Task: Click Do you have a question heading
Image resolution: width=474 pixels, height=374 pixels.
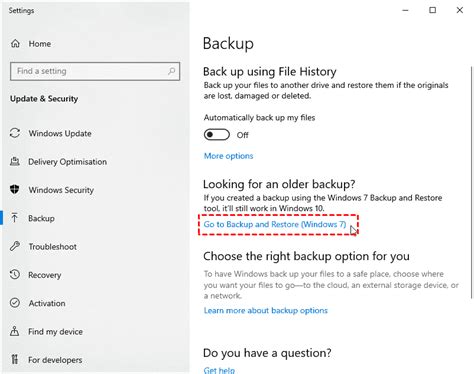Action: click(267, 353)
